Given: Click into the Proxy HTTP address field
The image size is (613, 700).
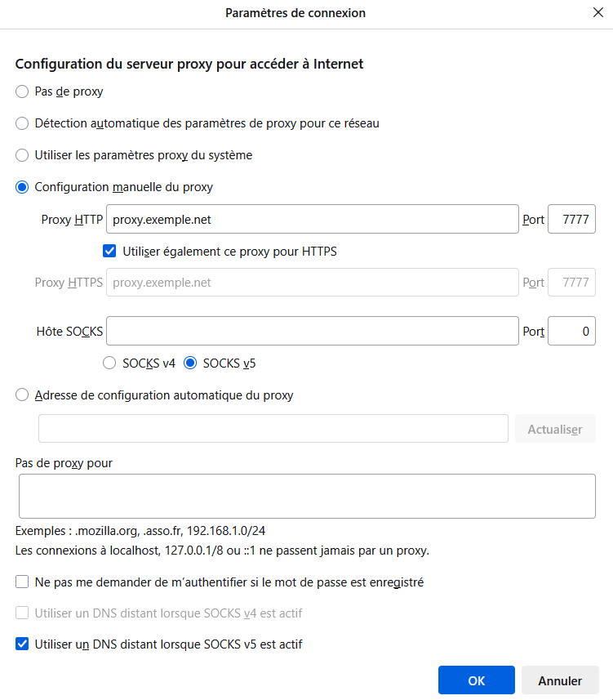Looking at the screenshot, I should click(x=313, y=219).
